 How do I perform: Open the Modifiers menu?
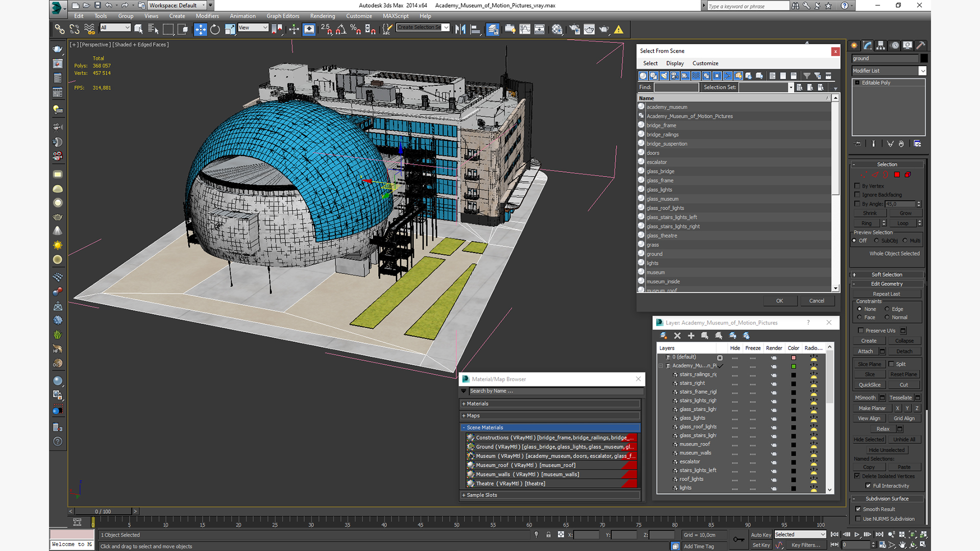[207, 16]
